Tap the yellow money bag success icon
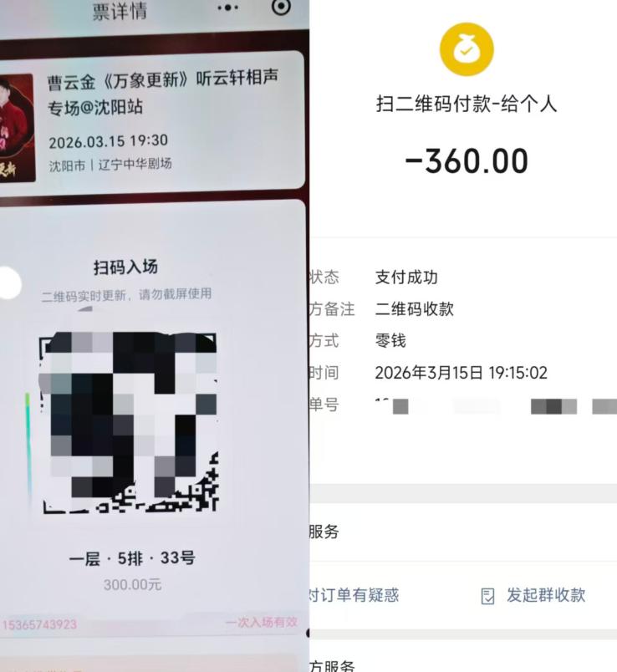This screenshot has width=617, height=672. pos(467,49)
